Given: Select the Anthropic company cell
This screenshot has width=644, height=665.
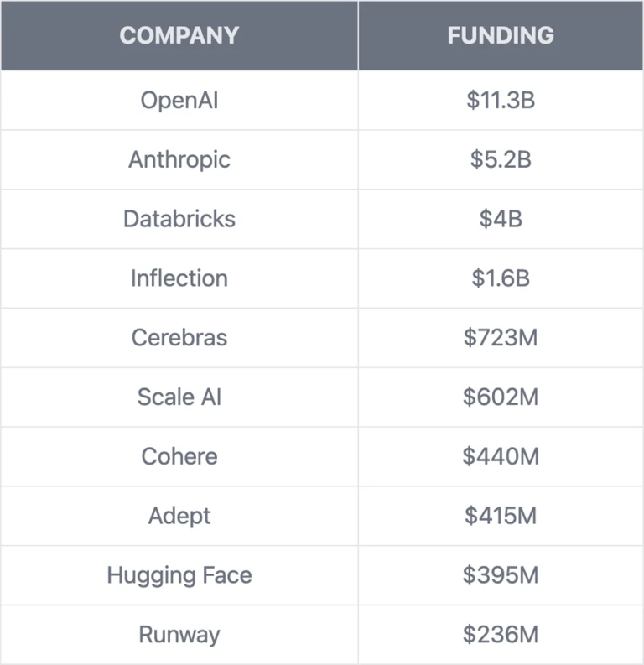Looking at the screenshot, I should pyautogui.click(x=179, y=160).
